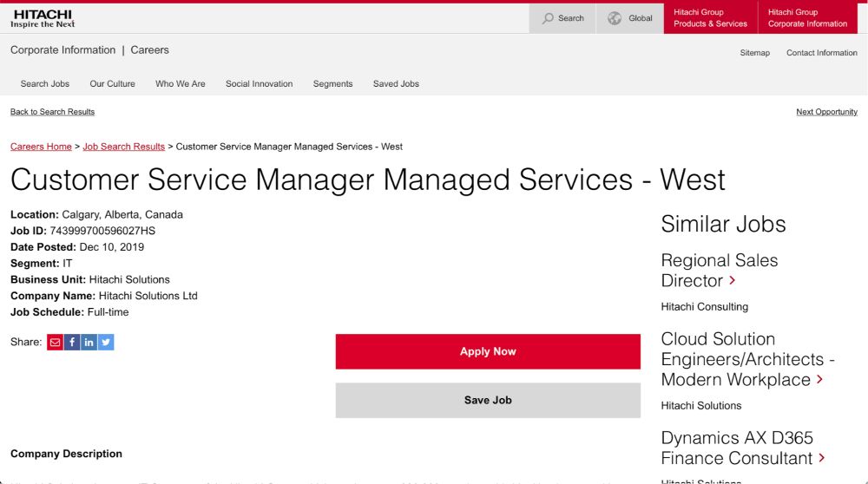Open the Search Jobs menu item

pyautogui.click(x=45, y=83)
